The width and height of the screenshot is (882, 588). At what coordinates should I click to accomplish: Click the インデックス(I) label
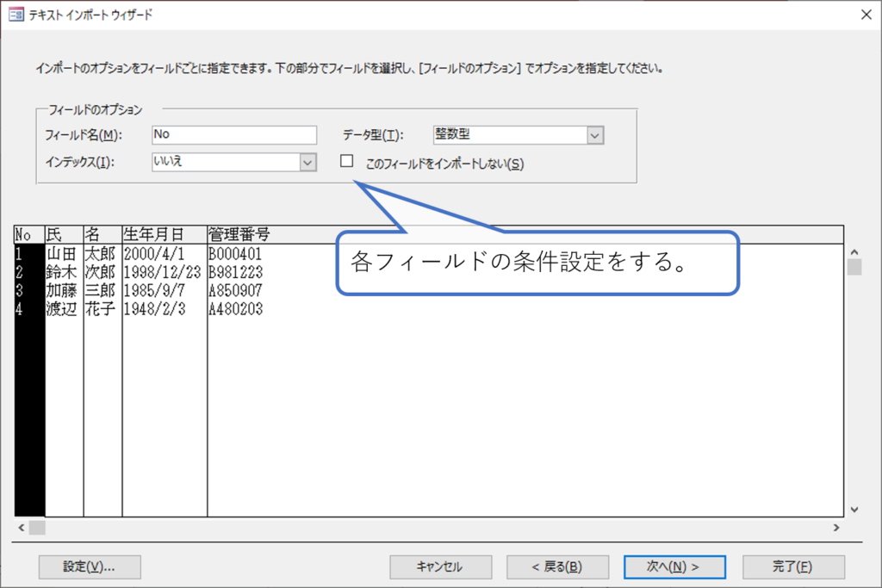pyautogui.click(x=80, y=163)
